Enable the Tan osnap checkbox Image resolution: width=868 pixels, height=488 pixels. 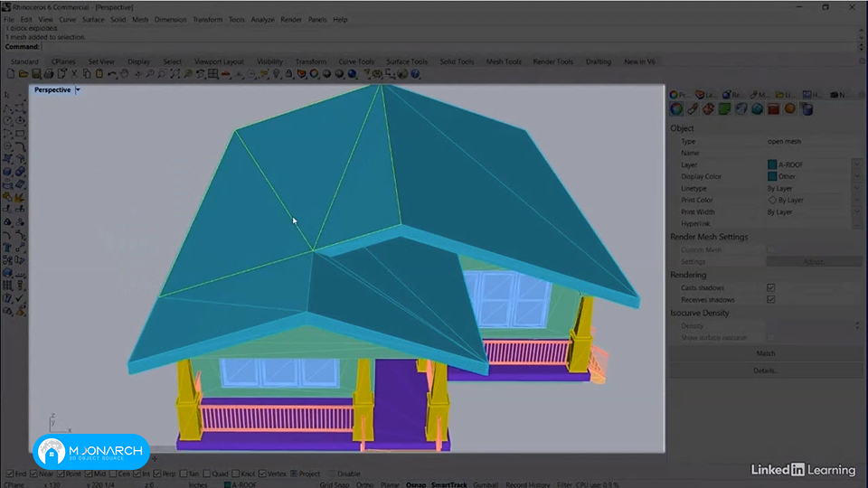[184, 474]
